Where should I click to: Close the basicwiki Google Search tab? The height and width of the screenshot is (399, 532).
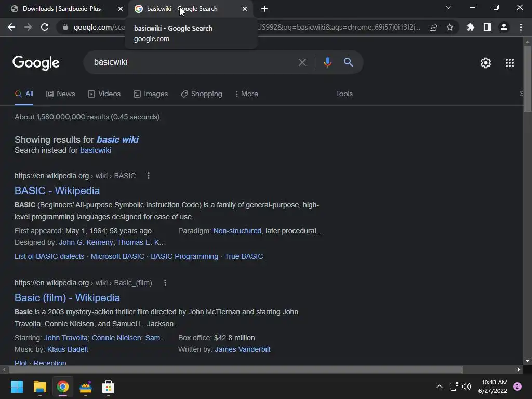(x=245, y=9)
